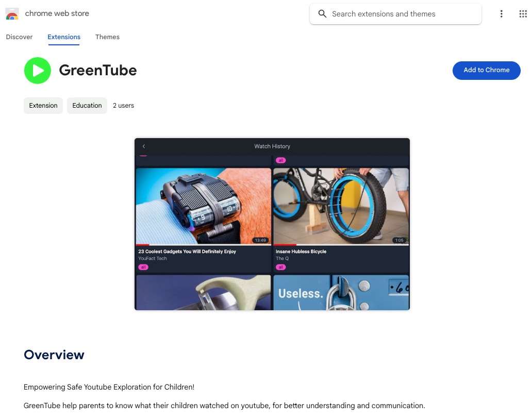The height and width of the screenshot is (420, 532).
Task: Click the pink 'all' tag under Hubless Bicycle
Action: pos(281,267)
